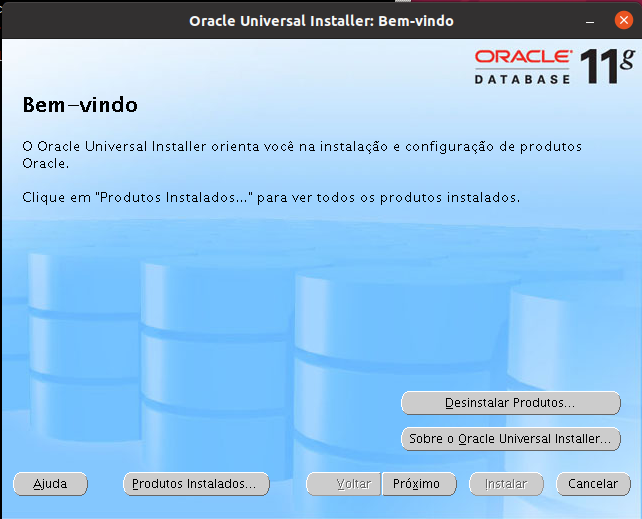Go back with the Voltar button
This screenshot has width=642, height=519.
click(x=344, y=484)
